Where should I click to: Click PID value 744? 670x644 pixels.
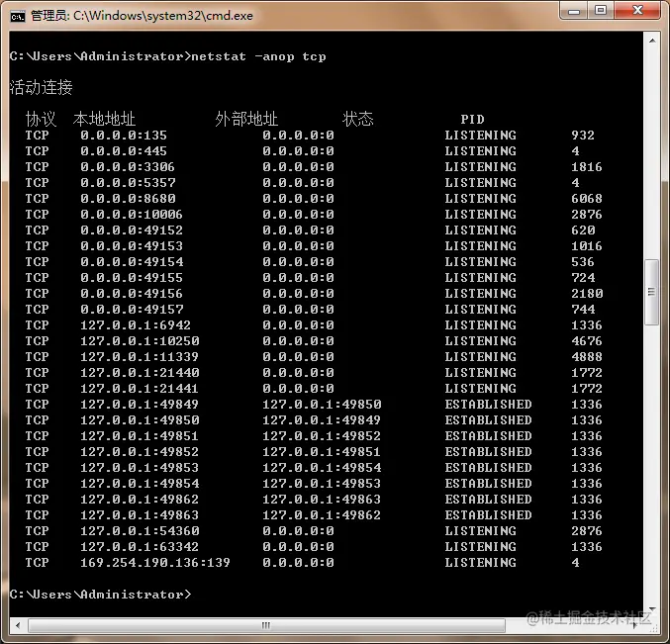pyautogui.click(x=583, y=310)
